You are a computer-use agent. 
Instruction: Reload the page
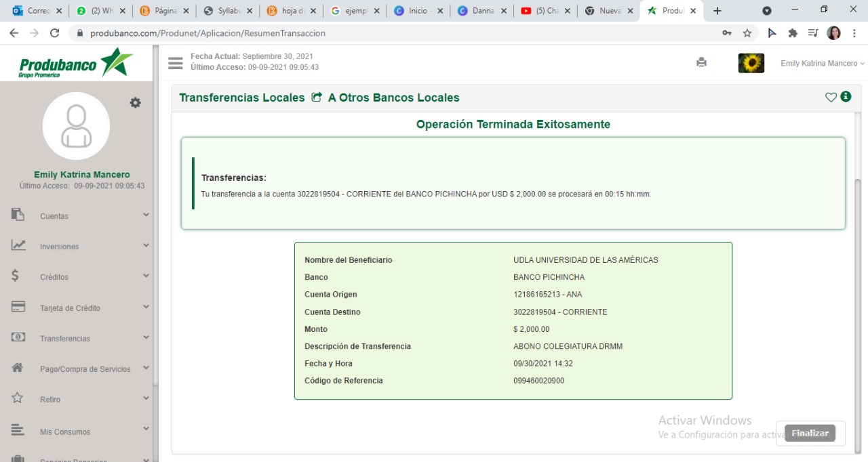click(55, 33)
